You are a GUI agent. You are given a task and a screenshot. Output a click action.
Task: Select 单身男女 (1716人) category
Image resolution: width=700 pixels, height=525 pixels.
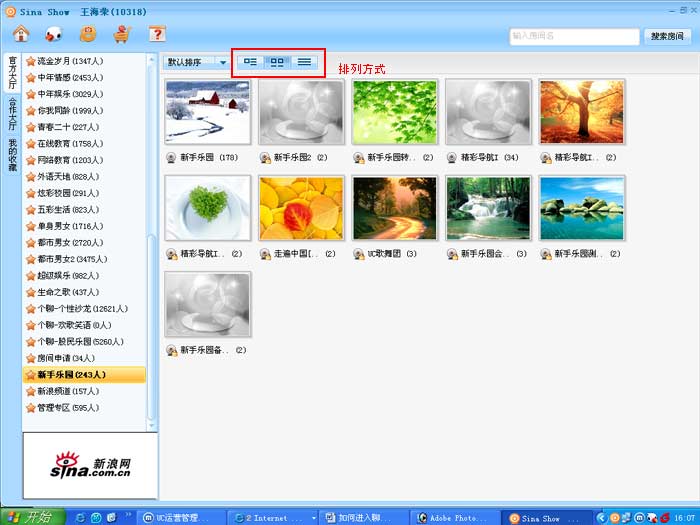pyautogui.click(x=84, y=226)
